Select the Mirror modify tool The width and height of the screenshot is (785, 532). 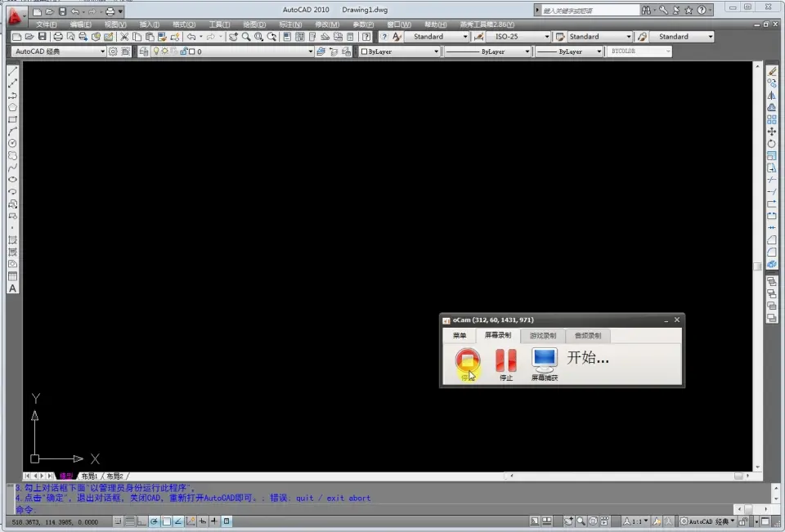(772, 96)
